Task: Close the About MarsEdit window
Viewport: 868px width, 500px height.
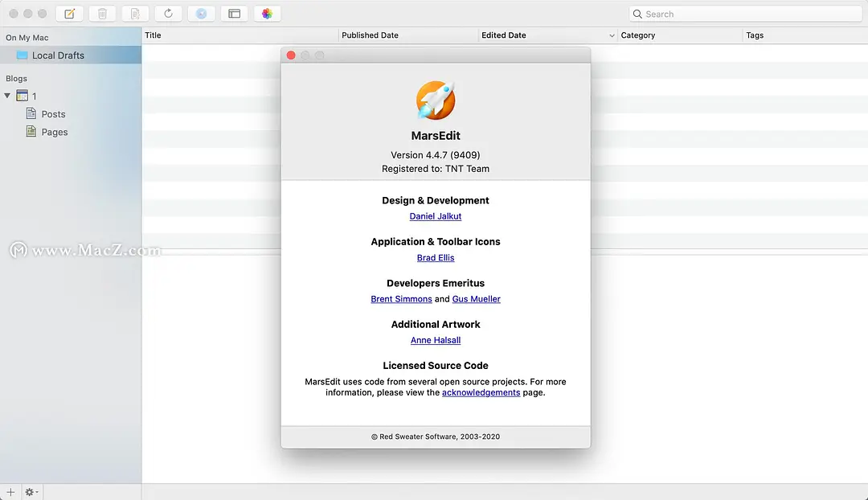Action: coord(291,55)
